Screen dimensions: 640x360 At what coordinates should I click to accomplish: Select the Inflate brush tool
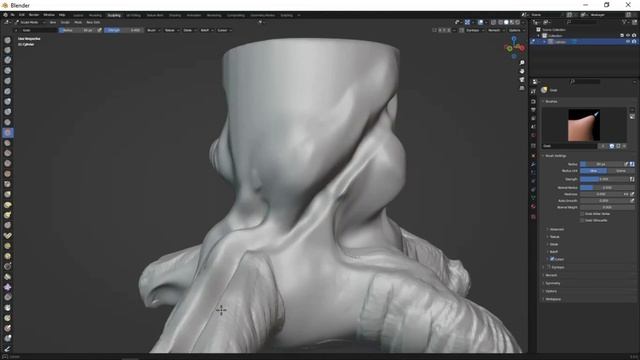point(7,102)
